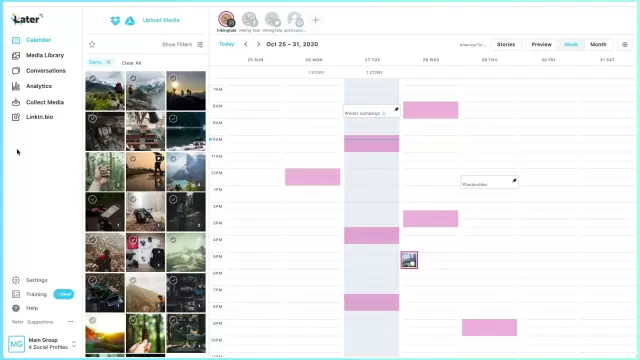Click the starred media filter icon
Viewport: 640px width, 360px height.
click(x=92, y=44)
